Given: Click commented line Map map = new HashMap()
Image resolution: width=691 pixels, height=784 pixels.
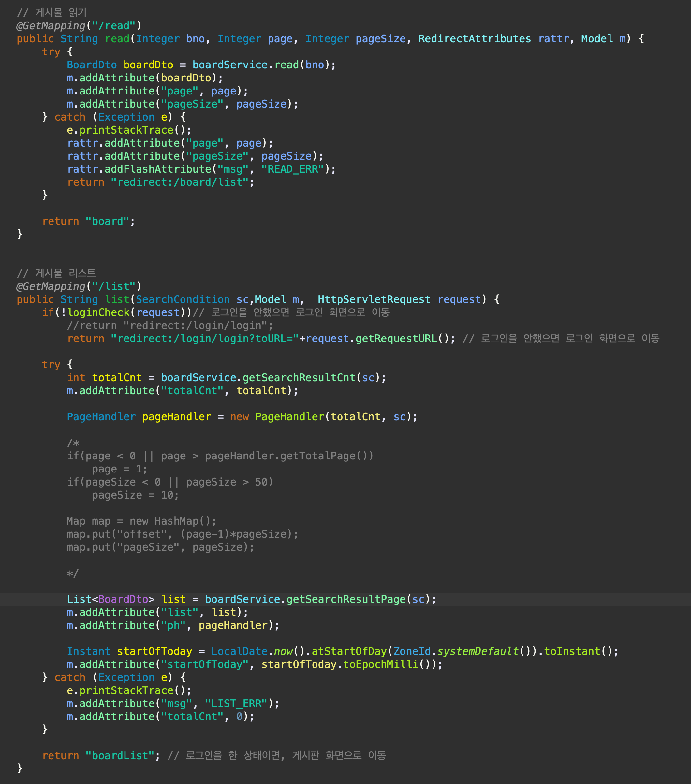Looking at the screenshot, I should tap(141, 521).
